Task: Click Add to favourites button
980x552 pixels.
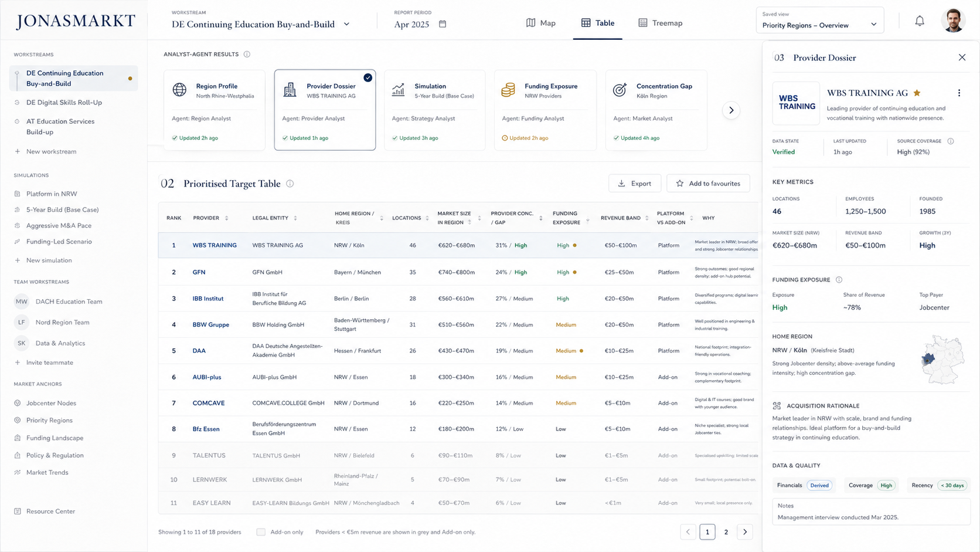Action: click(x=708, y=184)
